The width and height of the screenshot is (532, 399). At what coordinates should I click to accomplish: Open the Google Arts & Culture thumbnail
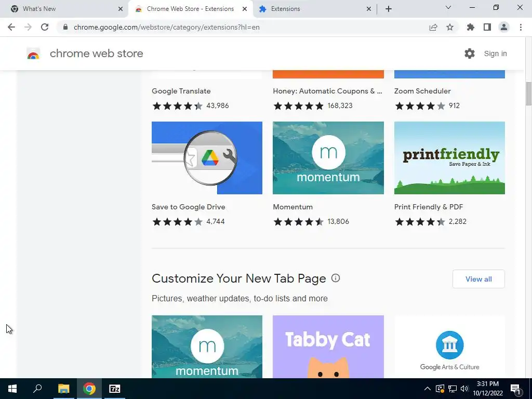click(x=449, y=347)
